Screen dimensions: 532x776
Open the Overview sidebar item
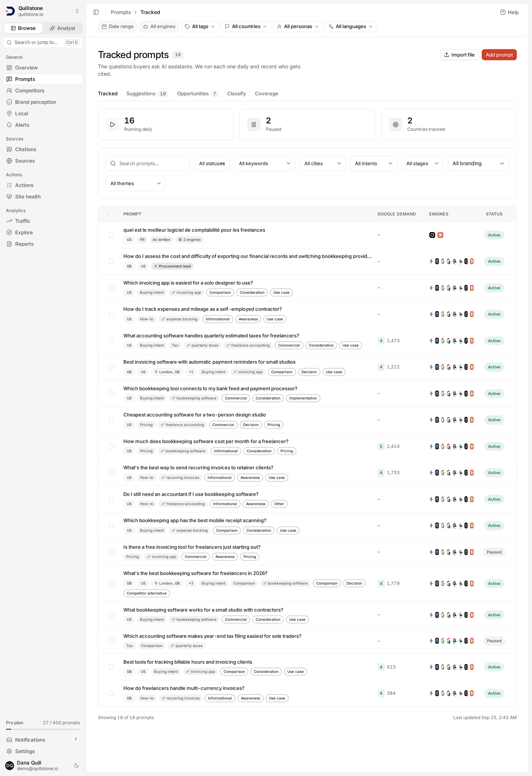[x=43, y=68]
